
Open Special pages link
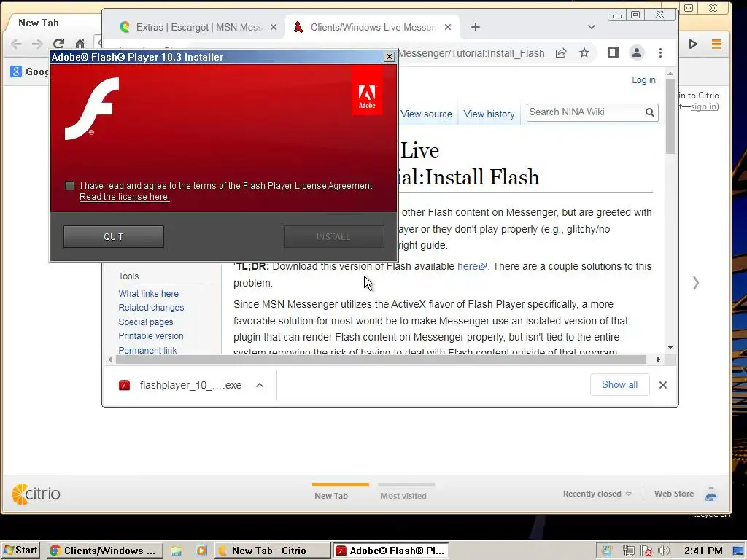click(146, 322)
